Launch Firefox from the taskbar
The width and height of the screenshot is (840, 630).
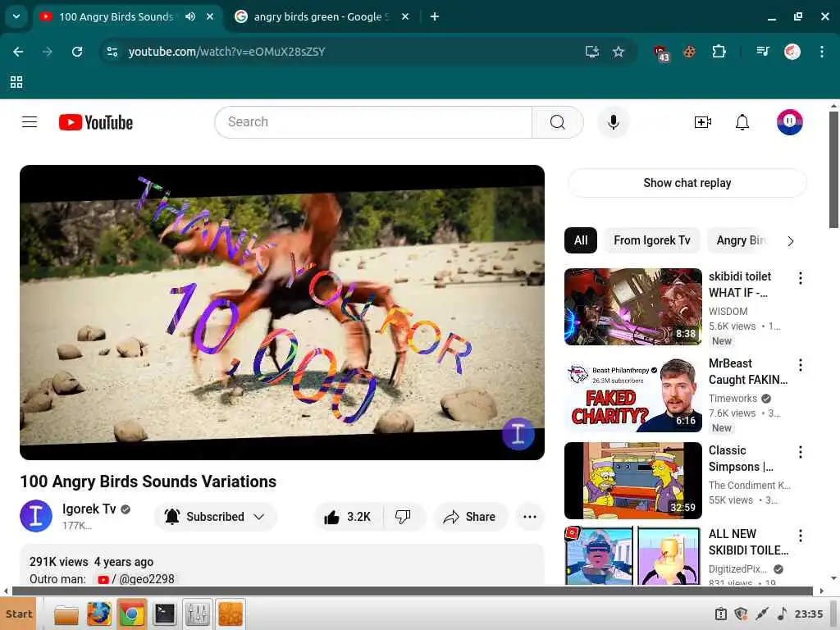99,614
